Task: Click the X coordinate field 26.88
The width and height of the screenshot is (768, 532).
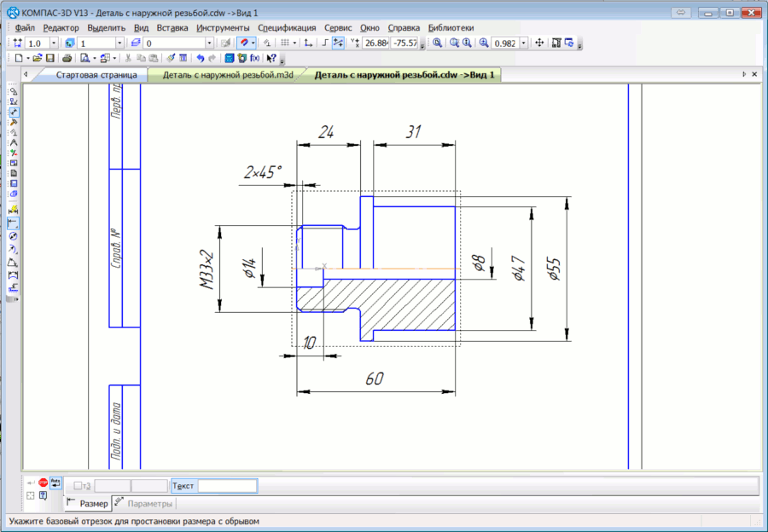Action: tap(375, 43)
